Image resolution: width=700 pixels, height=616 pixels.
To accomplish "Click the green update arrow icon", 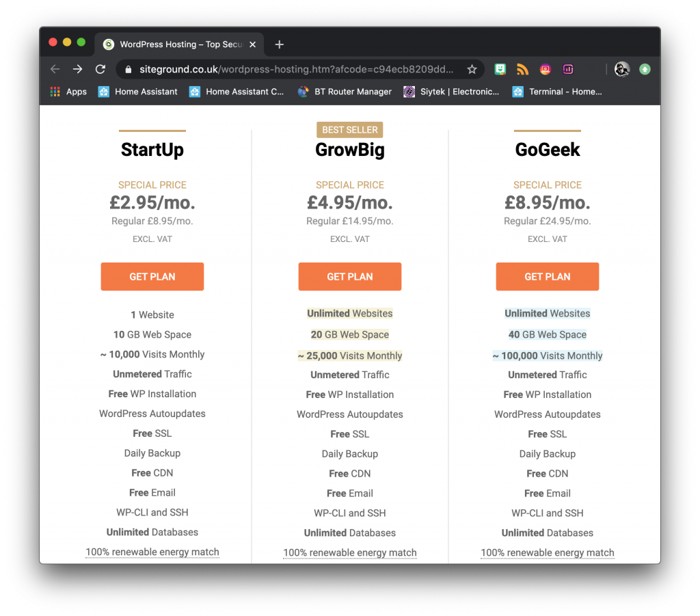I will (x=645, y=69).
